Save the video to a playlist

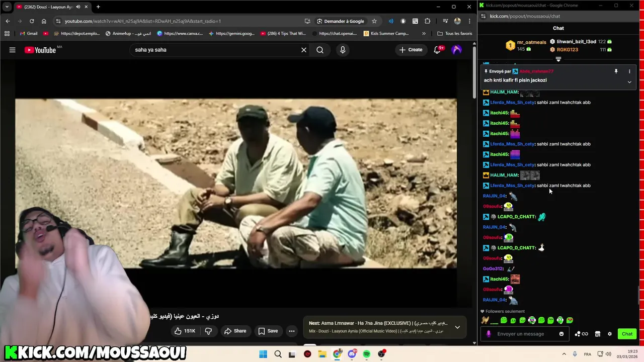[268, 331]
